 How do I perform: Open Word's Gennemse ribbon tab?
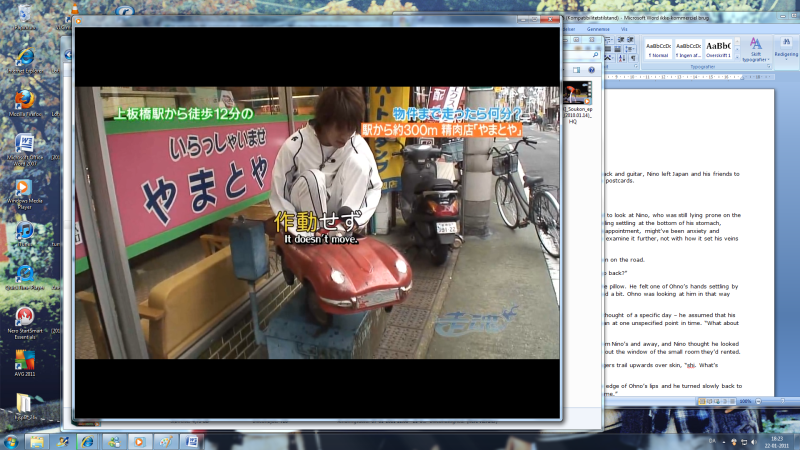(598, 29)
